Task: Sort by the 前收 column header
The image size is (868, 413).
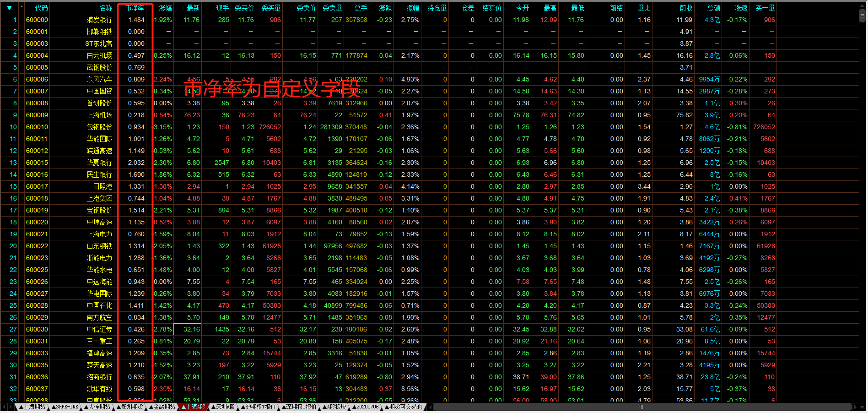Action: point(686,8)
